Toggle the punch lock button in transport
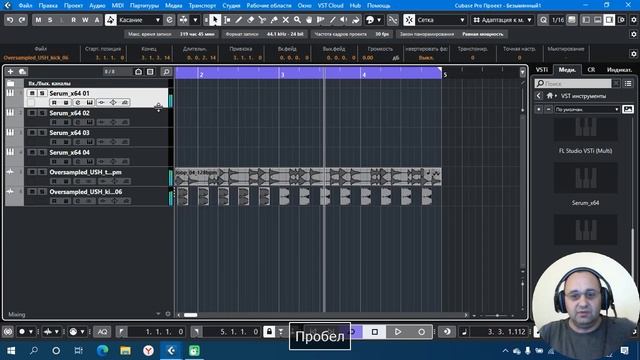 (269, 331)
